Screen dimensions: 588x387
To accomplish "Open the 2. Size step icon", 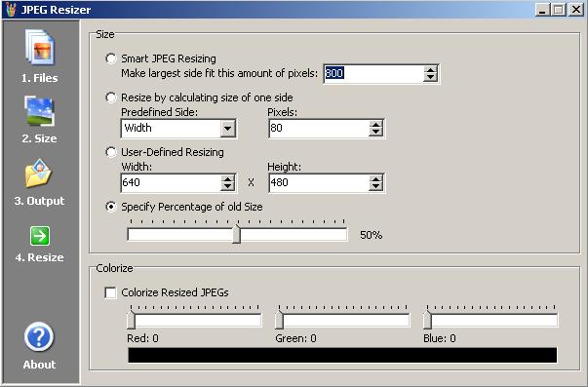I will 40,111.
